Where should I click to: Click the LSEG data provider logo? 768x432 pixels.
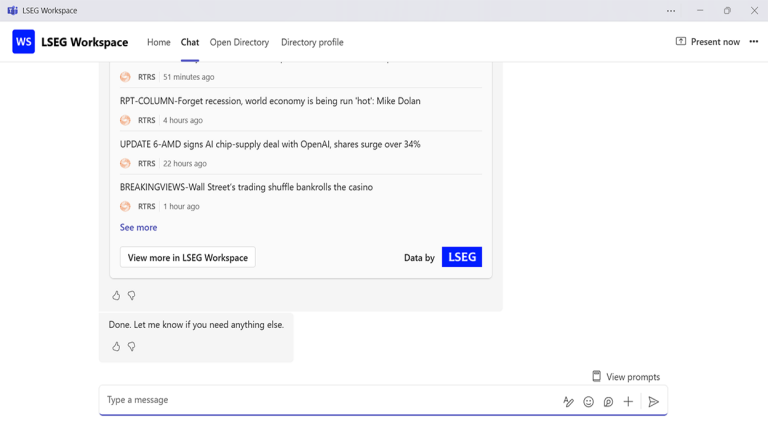pos(462,257)
